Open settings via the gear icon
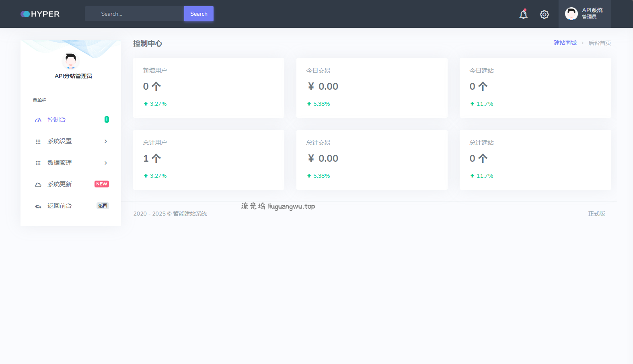 coord(544,14)
